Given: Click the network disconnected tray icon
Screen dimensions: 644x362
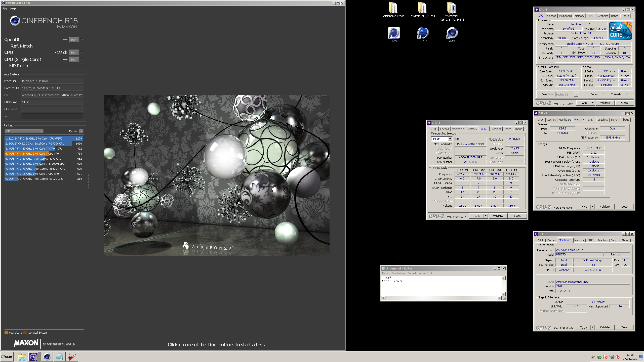Looking at the screenshot, I should (x=612, y=357).
